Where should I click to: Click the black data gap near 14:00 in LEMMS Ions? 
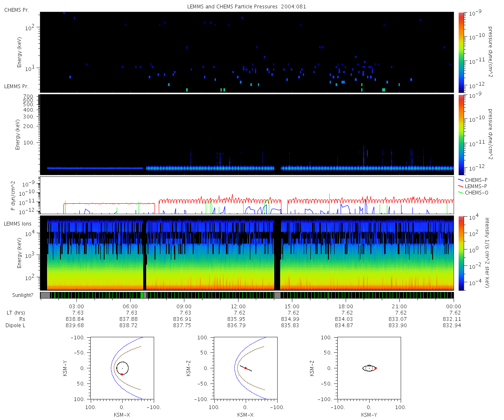[277, 253]
